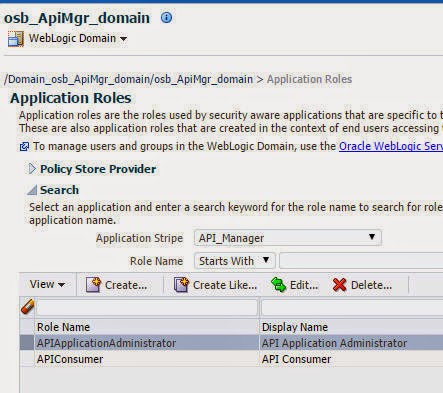The image size is (443, 393).
Task: Open the WebLogic Domain dropdown menu
Action: (x=78, y=38)
